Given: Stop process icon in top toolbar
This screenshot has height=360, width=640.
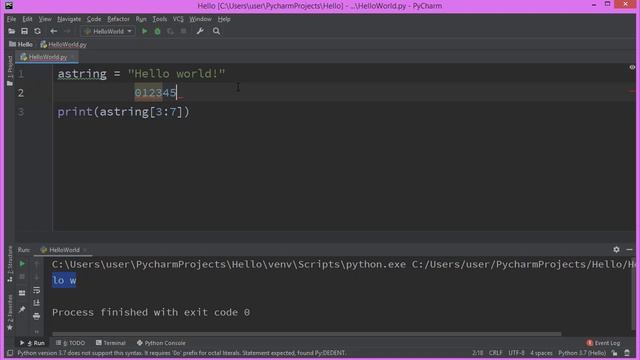Looking at the screenshot, I should [183, 31].
